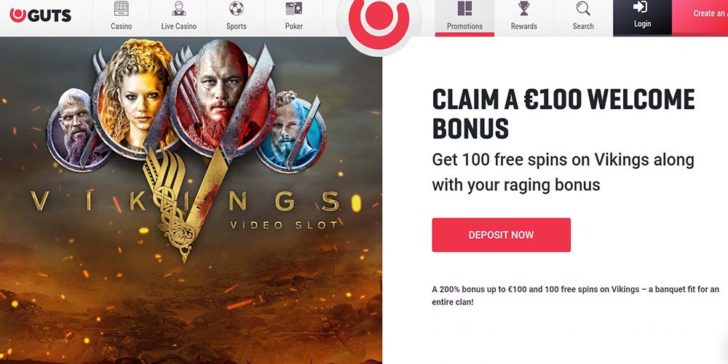The width and height of the screenshot is (728, 364).
Task: Click the Claim a €100 Welcome Bonus heading
Action: tap(563, 114)
